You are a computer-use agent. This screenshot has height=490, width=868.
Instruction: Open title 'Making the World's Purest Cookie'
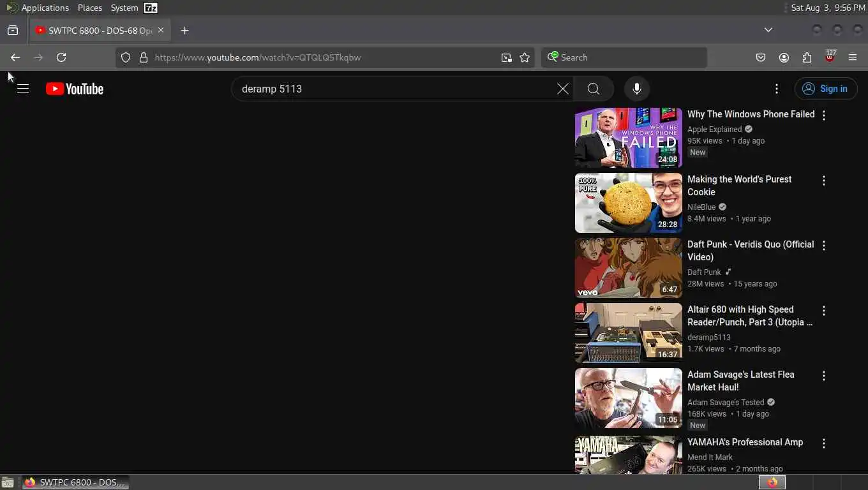click(x=739, y=186)
